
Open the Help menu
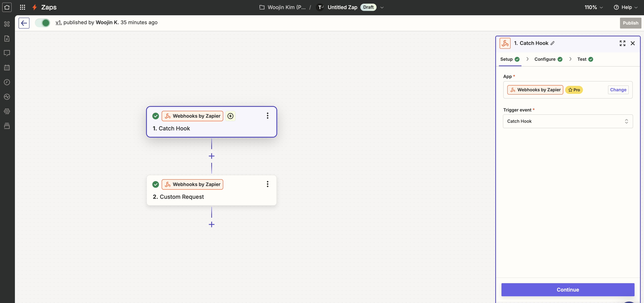click(625, 7)
